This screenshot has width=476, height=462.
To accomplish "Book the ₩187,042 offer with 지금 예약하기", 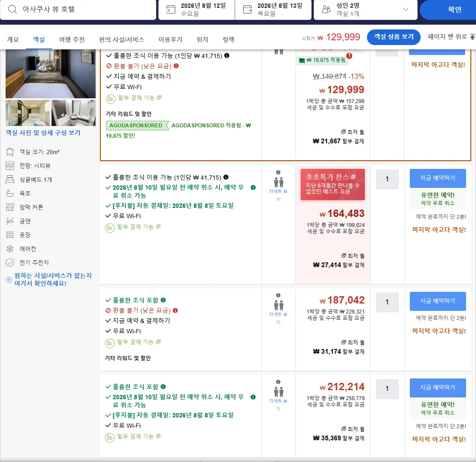I will click(x=437, y=301).
